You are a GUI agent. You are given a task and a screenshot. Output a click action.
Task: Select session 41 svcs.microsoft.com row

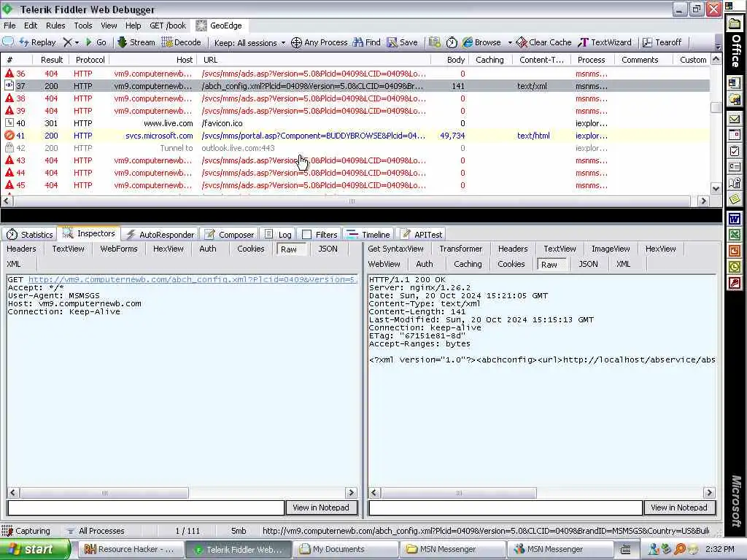[x=355, y=136]
